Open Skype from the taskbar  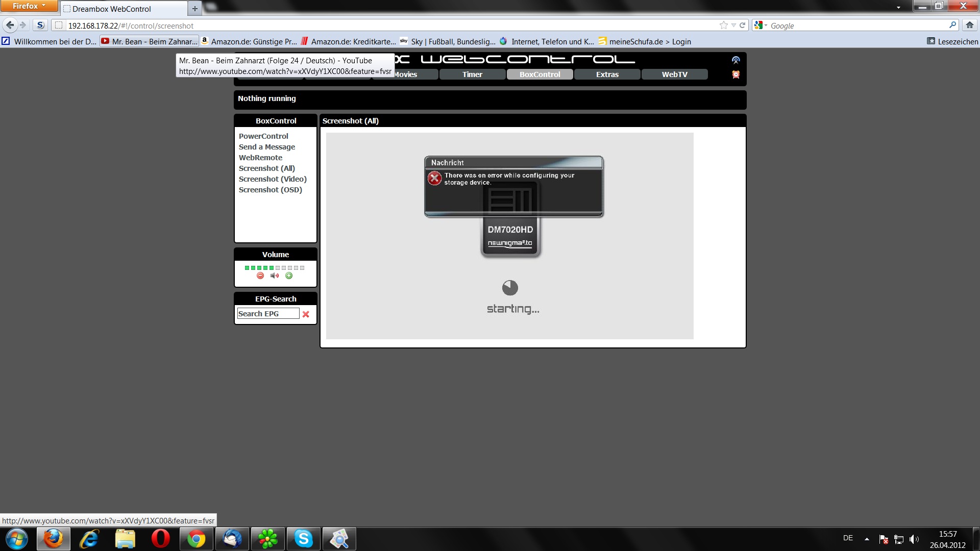[303, 539]
